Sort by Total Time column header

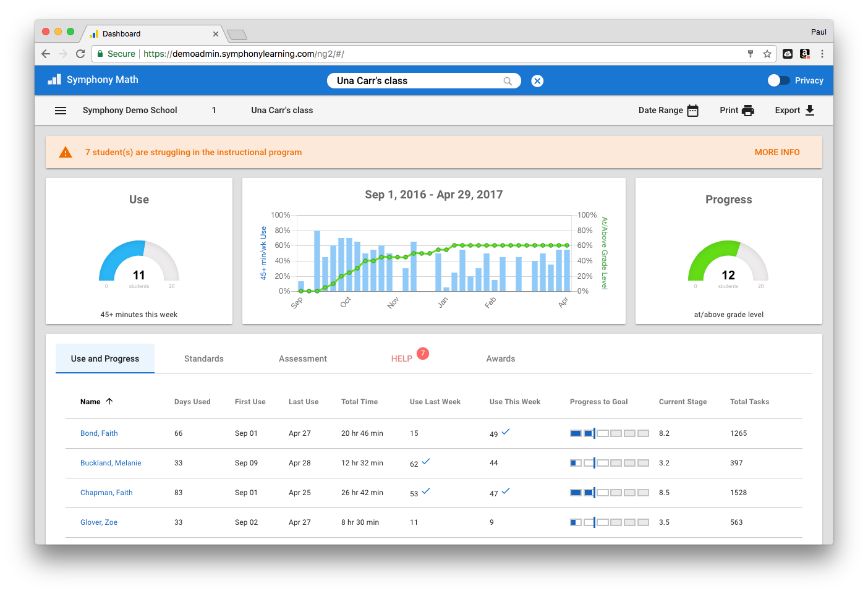click(x=359, y=402)
